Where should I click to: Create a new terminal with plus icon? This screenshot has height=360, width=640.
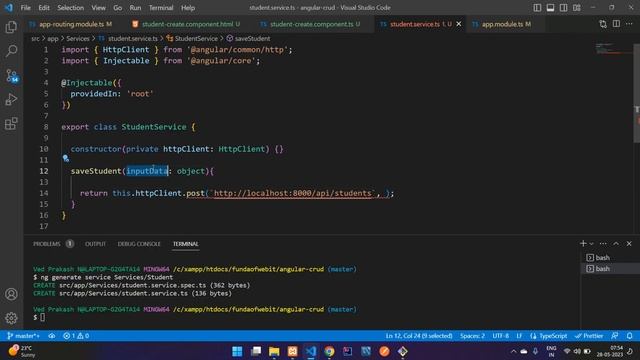click(583, 243)
